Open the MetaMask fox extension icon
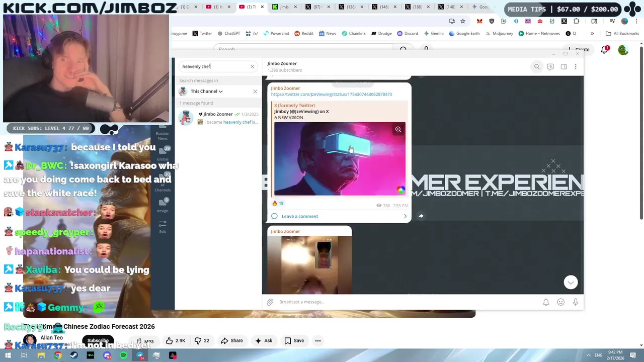644x362 pixels. [479, 21]
